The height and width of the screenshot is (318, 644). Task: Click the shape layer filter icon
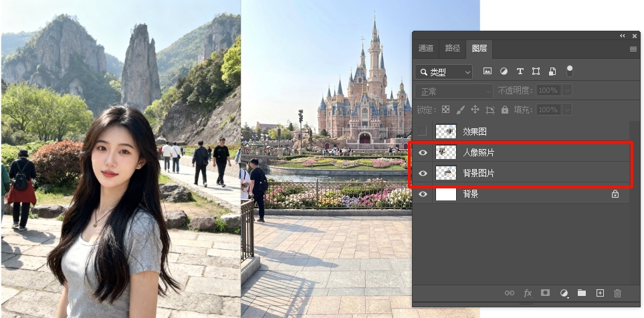pyautogui.click(x=536, y=71)
